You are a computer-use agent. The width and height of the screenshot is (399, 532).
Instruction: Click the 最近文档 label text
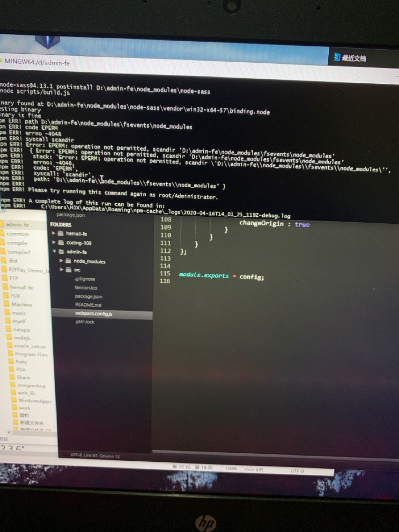pyautogui.click(x=354, y=58)
